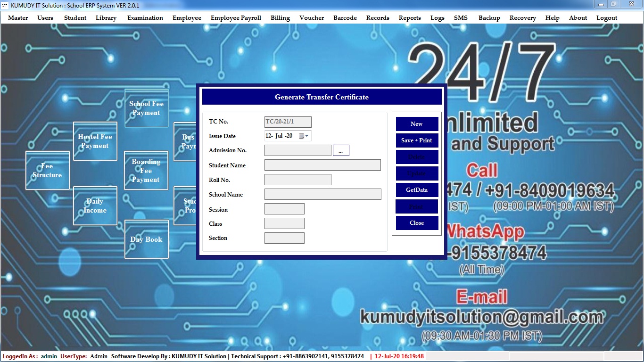Click the Daily Income tile
644x362 pixels.
click(95, 206)
